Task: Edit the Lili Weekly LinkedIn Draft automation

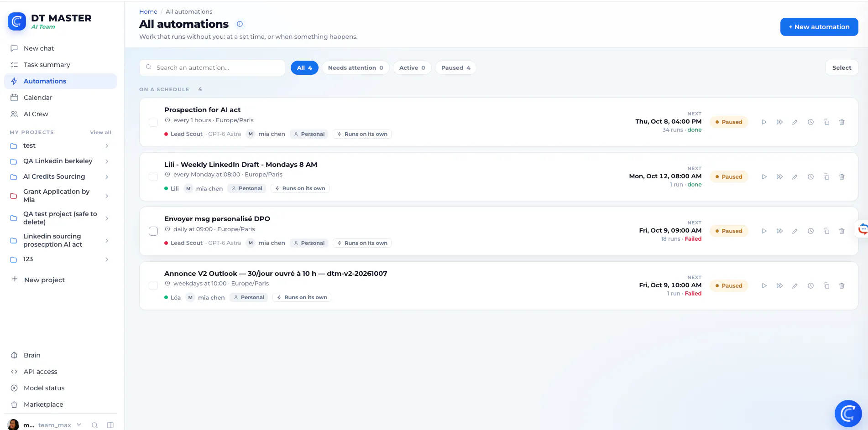Action: pos(795,177)
